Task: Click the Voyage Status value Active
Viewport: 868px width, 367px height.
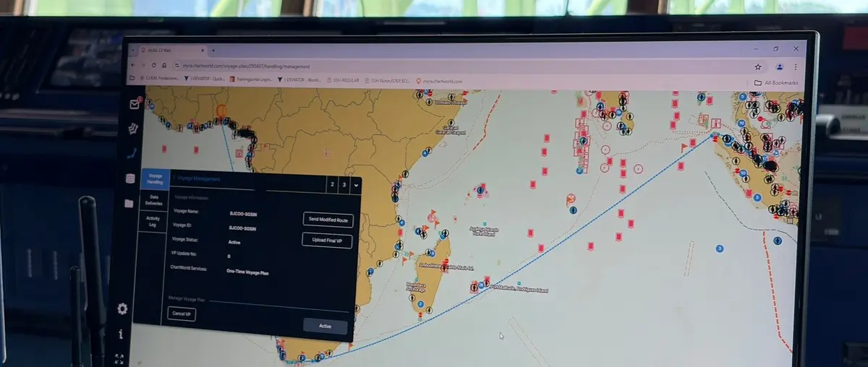Action: 233,242
